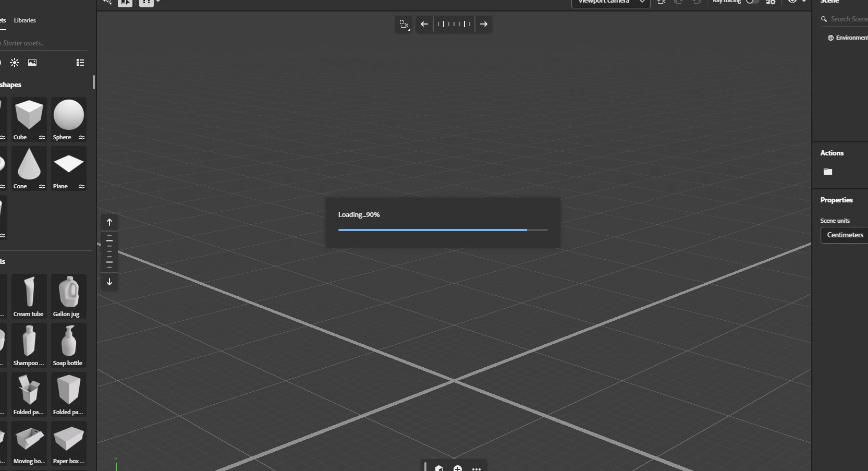Filter assets by images icon

(32, 63)
